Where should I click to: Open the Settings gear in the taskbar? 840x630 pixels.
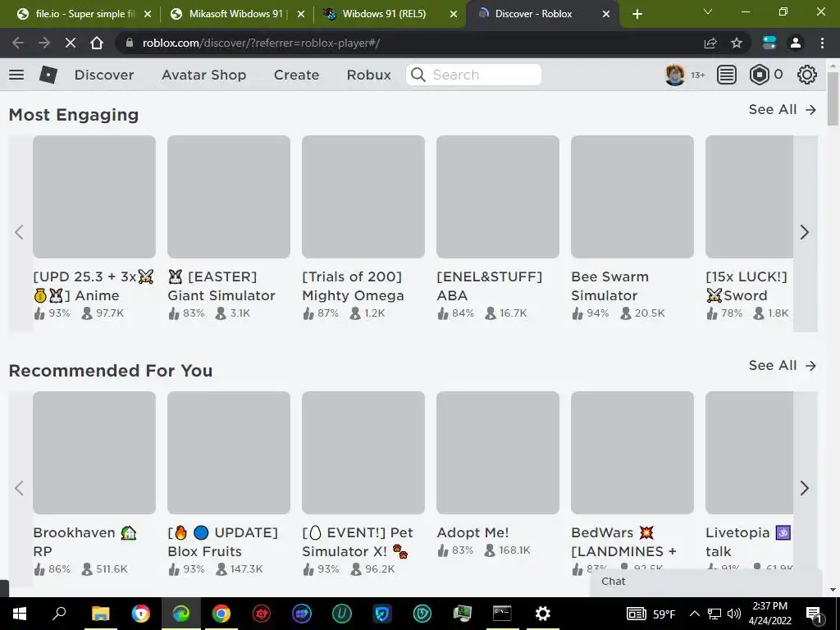(x=543, y=614)
